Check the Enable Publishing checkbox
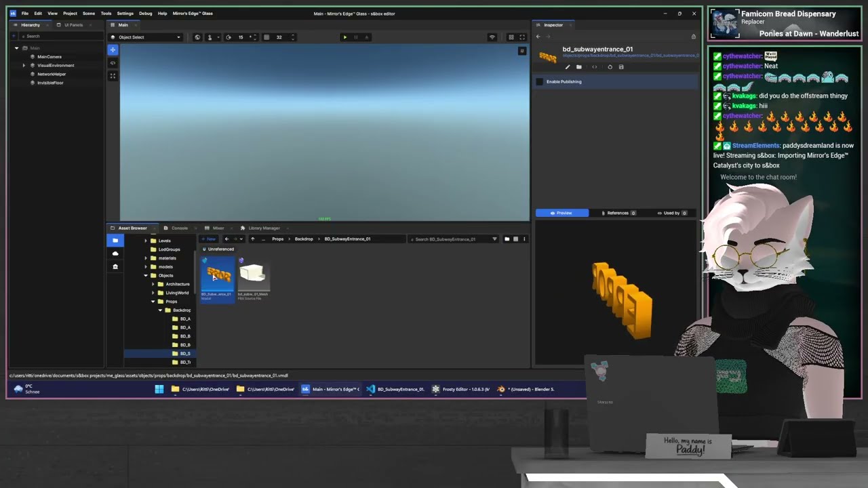 click(x=540, y=82)
